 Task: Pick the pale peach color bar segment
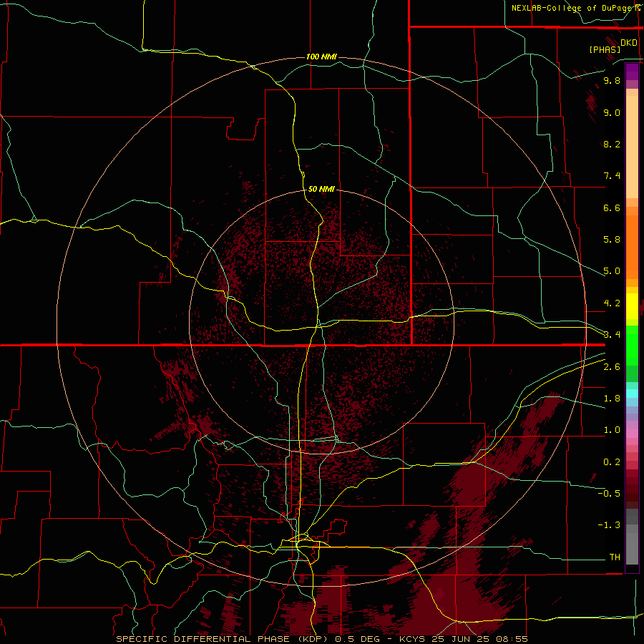pyautogui.click(x=632, y=147)
